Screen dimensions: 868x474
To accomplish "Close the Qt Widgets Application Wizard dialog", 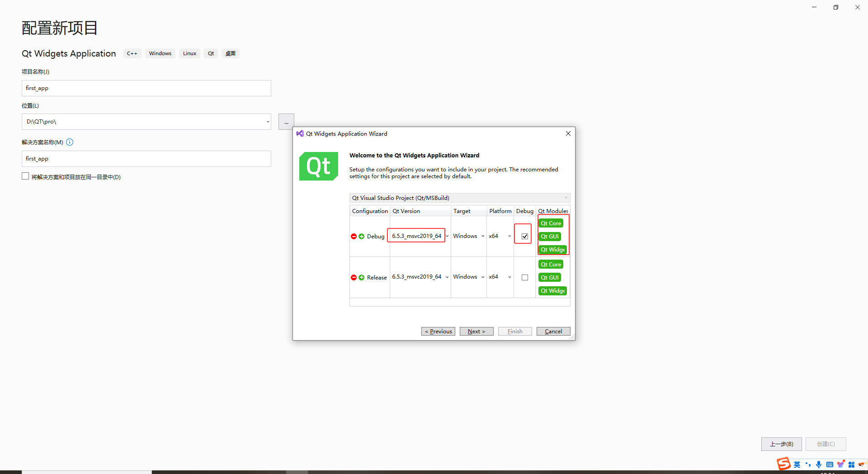I will [568, 133].
